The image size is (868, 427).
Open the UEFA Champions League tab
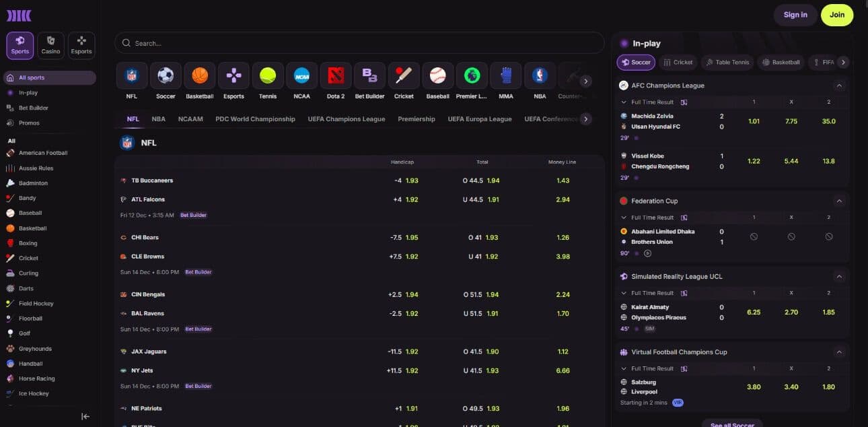[346, 119]
